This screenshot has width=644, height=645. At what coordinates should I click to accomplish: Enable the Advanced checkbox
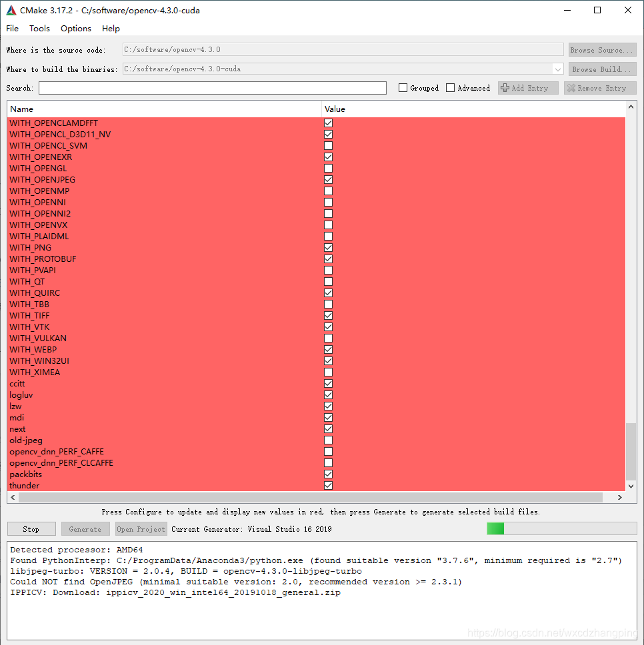click(451, 88)
